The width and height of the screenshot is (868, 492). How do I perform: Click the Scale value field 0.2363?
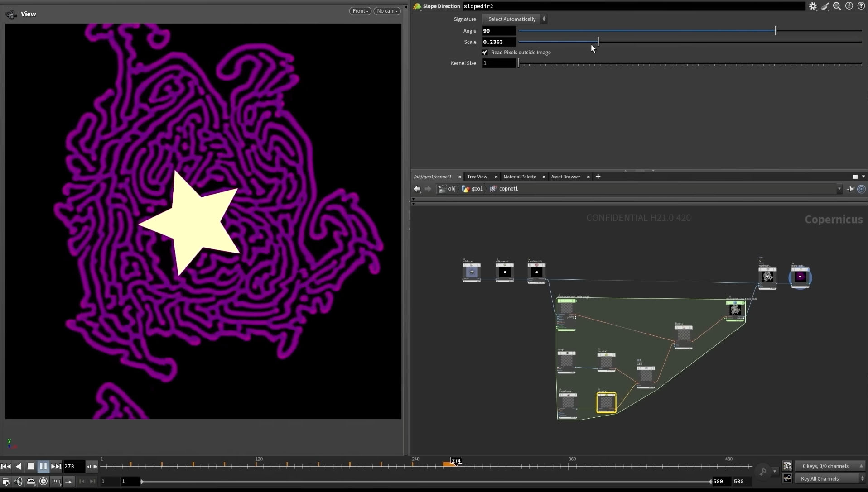pyautogui.click(x=499, y=42)
